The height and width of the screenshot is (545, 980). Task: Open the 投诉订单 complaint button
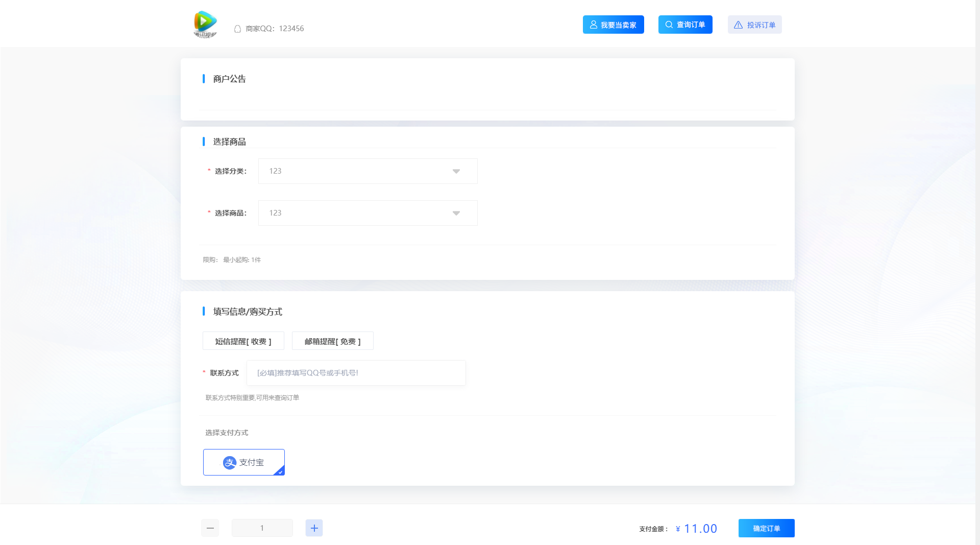click(755, 25)
